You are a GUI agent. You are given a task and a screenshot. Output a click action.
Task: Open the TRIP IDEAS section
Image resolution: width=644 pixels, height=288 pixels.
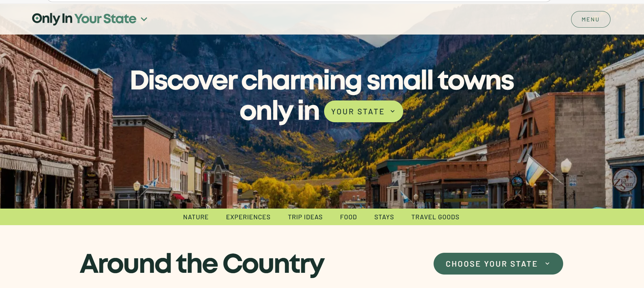[305, 217]
